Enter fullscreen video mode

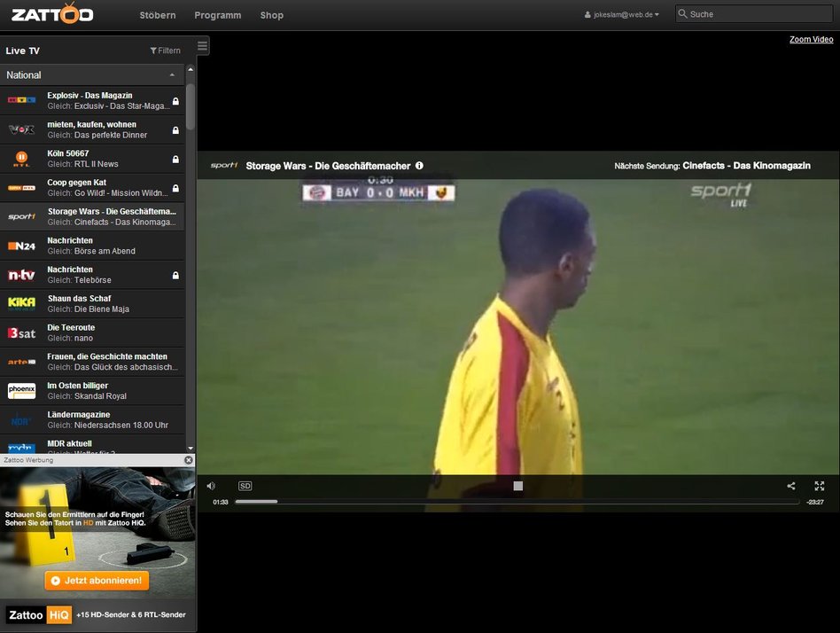820,486
